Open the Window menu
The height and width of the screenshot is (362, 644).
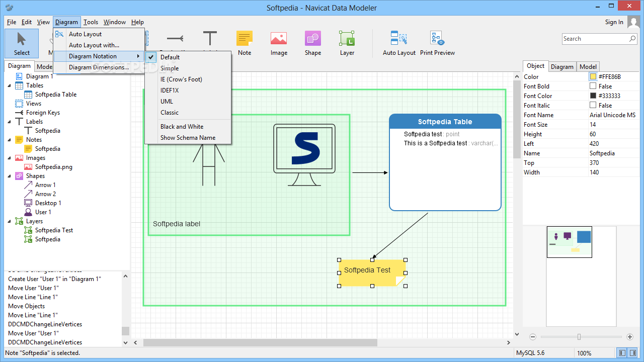pos(115,22)
